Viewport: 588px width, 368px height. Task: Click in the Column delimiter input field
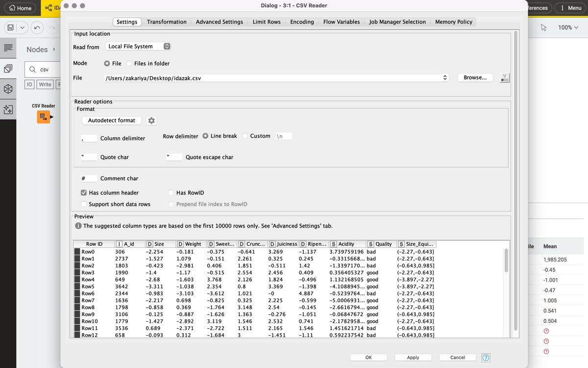(x=89, y=138)
